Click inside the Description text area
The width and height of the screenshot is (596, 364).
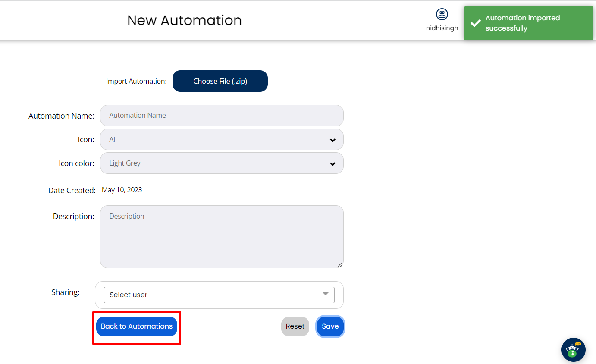pyautogui.click(x=222, y=236)
